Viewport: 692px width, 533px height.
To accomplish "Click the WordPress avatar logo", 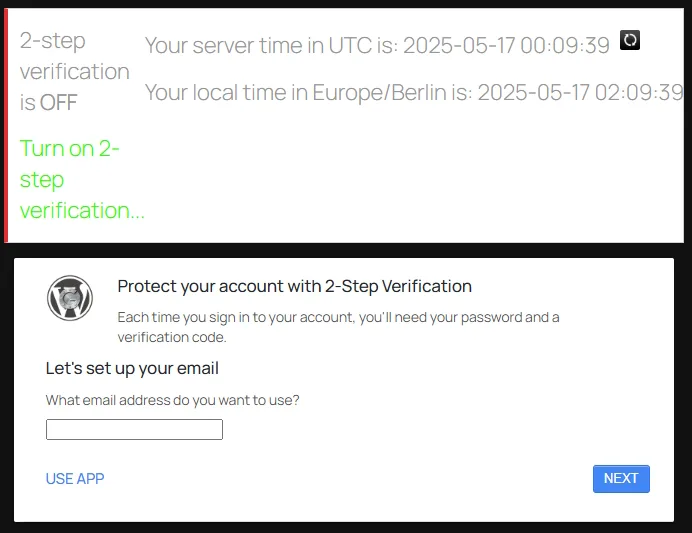I will [70, 298].
